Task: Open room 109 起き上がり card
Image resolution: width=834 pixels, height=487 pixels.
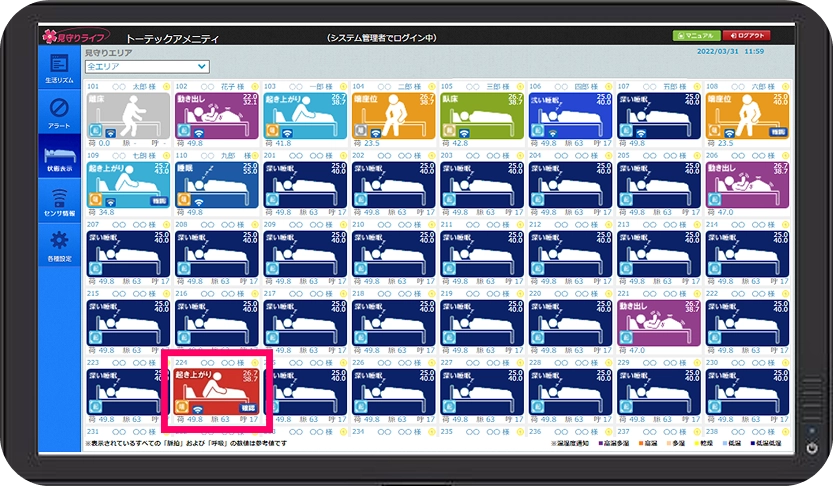Action: pyautogui.click(x=128, y=183)
